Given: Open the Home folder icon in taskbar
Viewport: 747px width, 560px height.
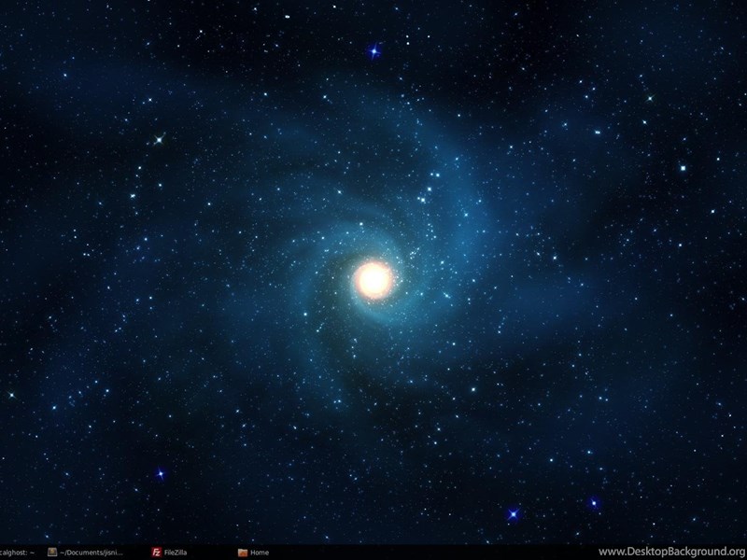Looking at the screenshot, I should 243,553.
